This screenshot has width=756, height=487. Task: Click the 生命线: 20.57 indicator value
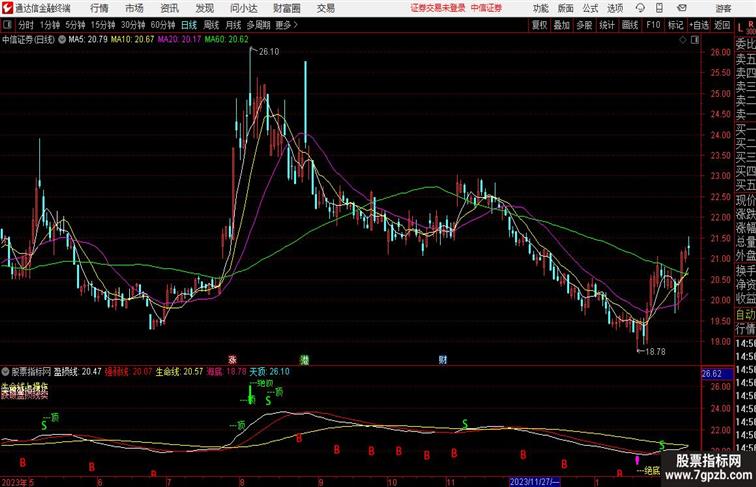179,372
